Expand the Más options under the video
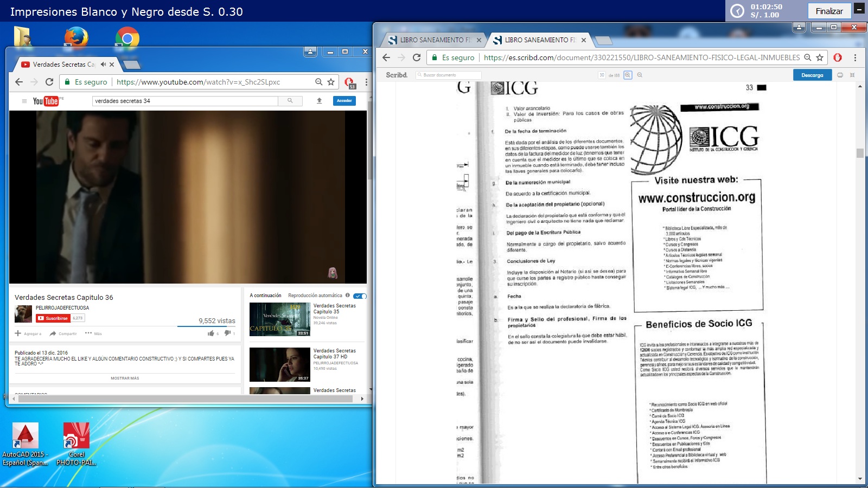Screen dimensions: 868x488 (93, 333)
